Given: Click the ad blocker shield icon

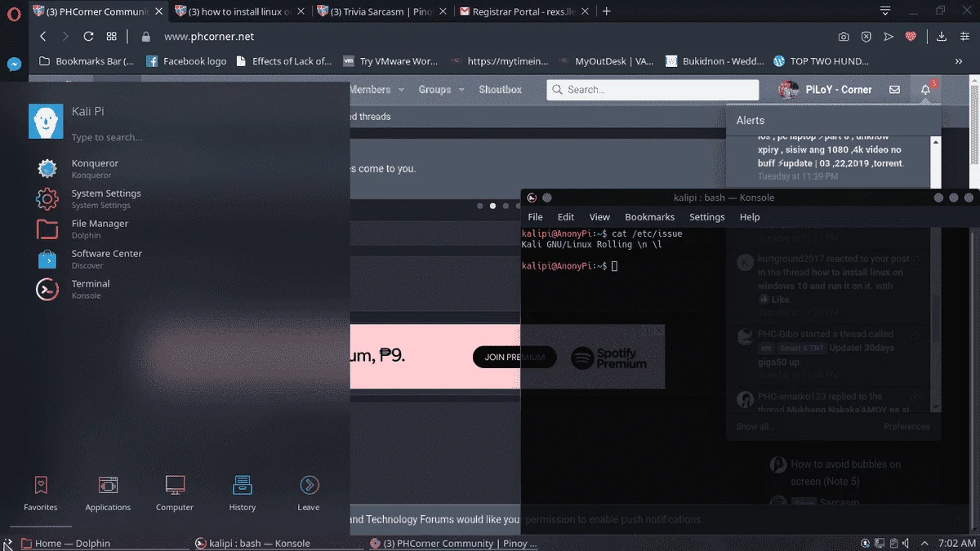Looking at the screenshot, I should tap(866, 37).
